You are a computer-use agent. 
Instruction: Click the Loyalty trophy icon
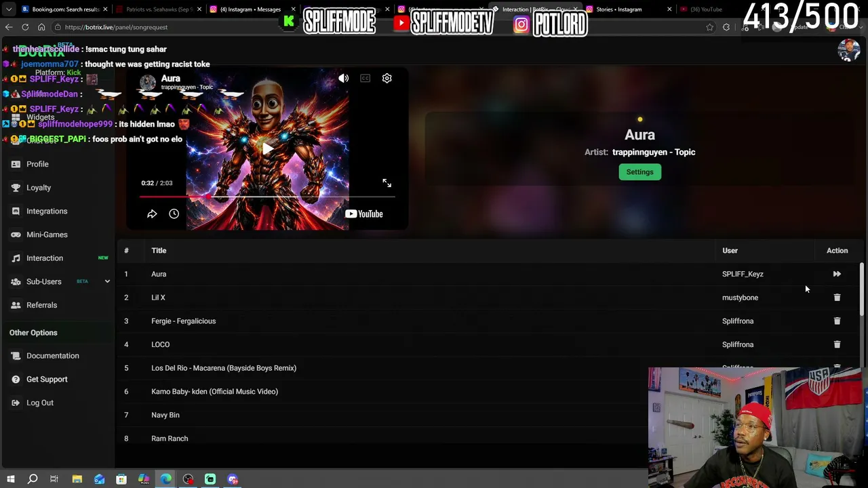(16, 188)
